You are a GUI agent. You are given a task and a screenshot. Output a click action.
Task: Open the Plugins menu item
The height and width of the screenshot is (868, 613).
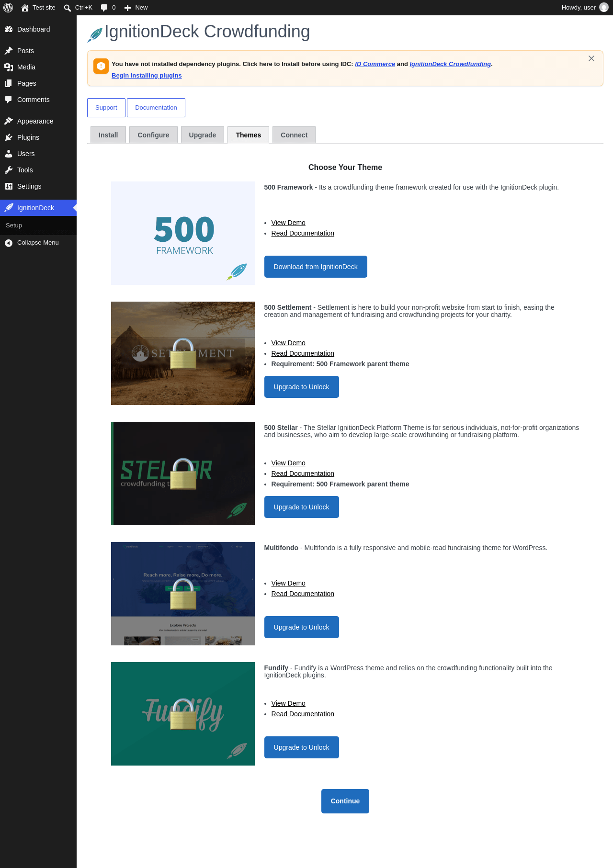click(38, 137)
